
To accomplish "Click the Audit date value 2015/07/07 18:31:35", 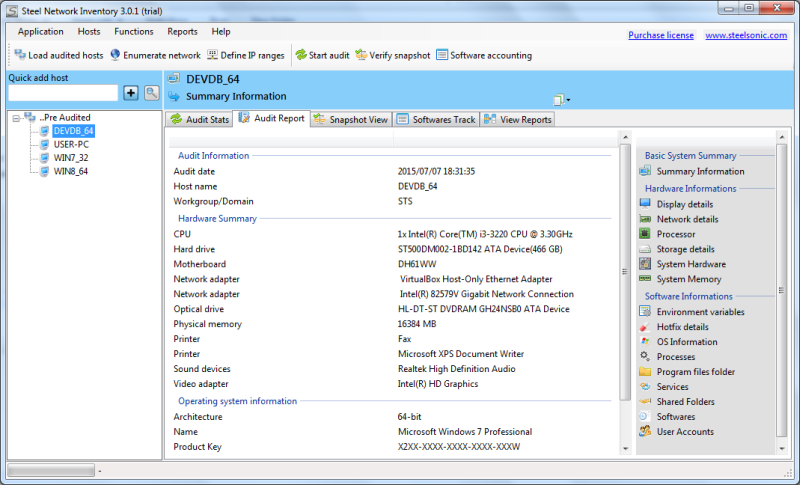I will click(436, 171).
